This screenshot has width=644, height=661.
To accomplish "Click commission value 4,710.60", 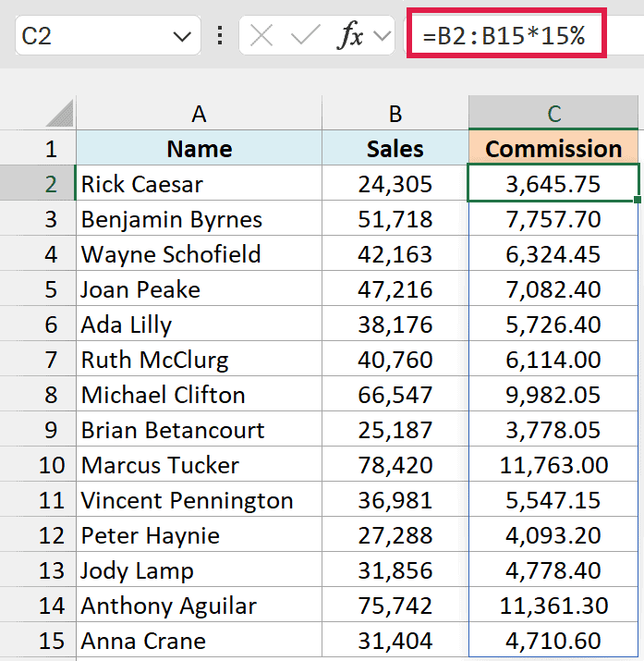I will (553, 640).
